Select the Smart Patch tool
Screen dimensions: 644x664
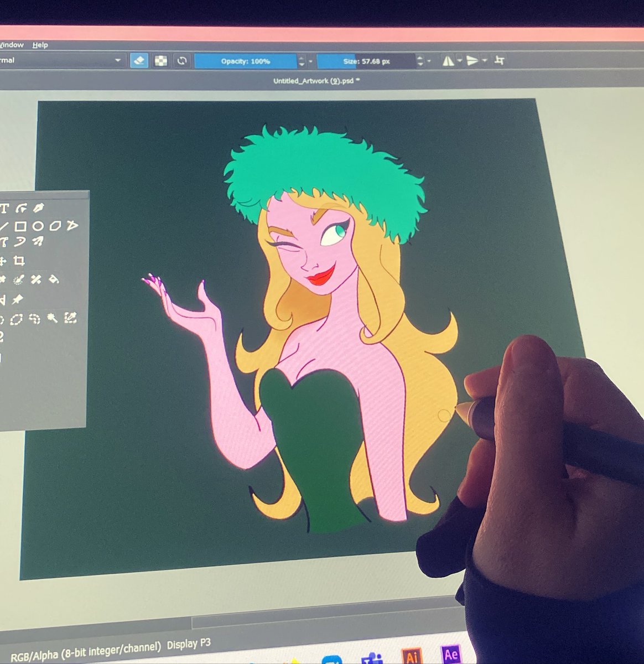[x=36, y=279]
